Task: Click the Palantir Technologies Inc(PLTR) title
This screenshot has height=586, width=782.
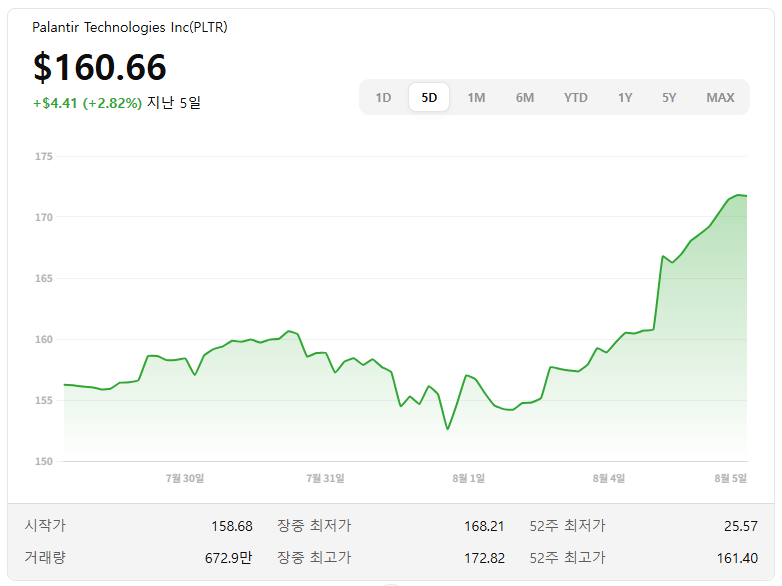Action: 130,27
